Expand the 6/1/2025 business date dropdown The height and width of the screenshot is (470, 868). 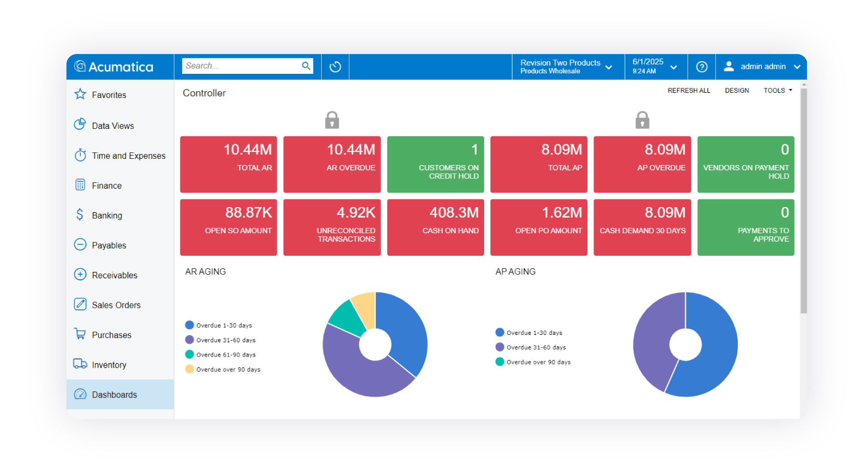click(x=674, y=67)
